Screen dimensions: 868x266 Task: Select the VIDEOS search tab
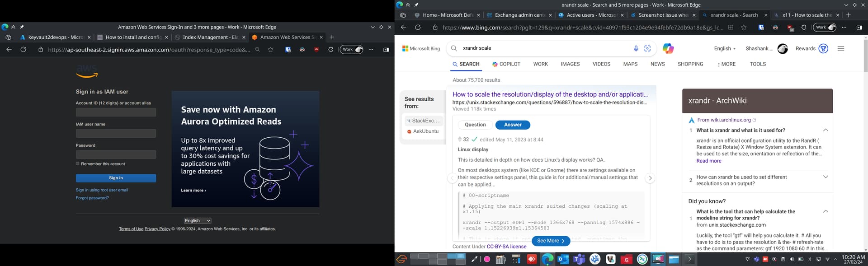(601, 64)
